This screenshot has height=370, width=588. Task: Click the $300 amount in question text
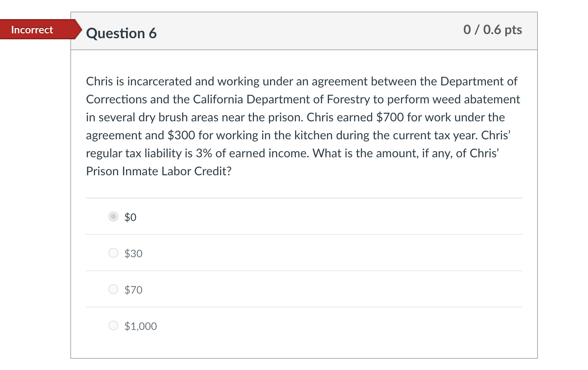point(181,135)
